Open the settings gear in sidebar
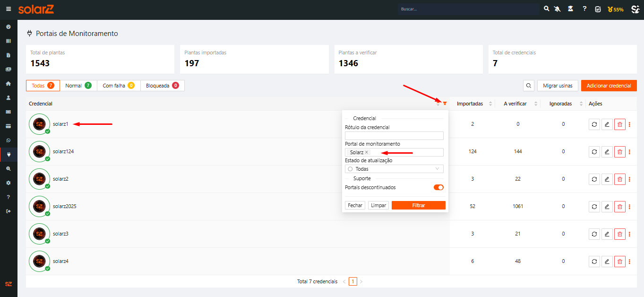The height and width of the screenshot is (297, 644). 9,183
